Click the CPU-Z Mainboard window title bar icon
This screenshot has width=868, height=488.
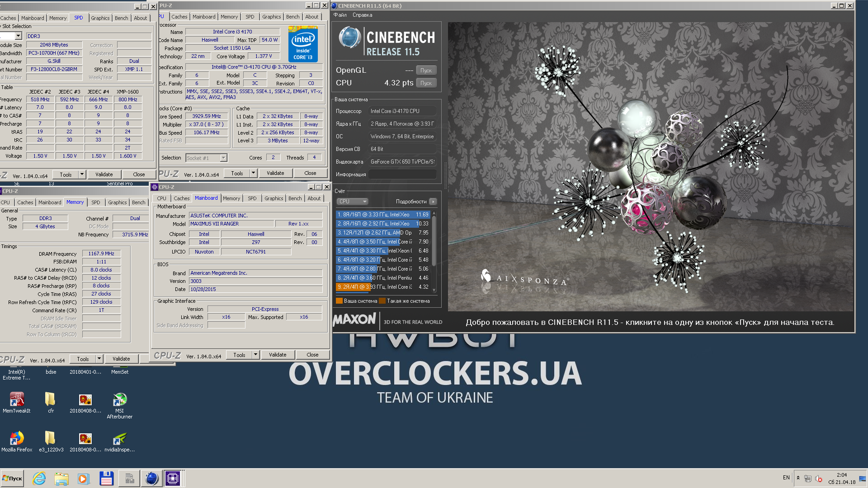click(x=155, y=187)
